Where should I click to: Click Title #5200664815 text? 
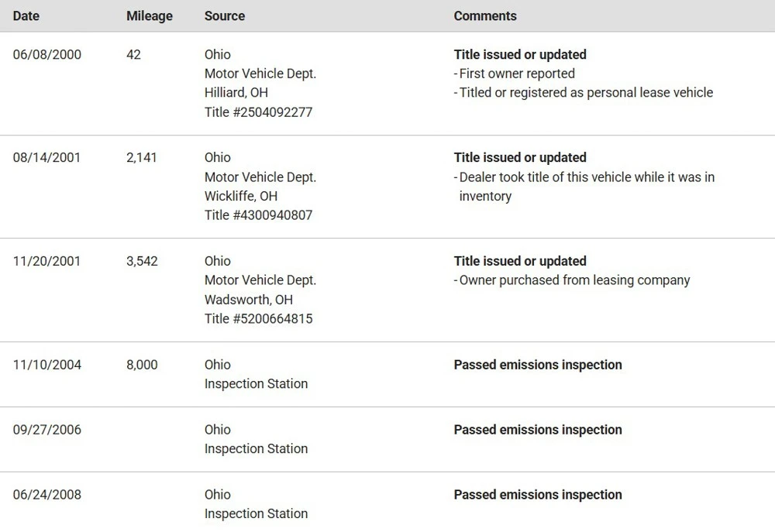point(259,318)
